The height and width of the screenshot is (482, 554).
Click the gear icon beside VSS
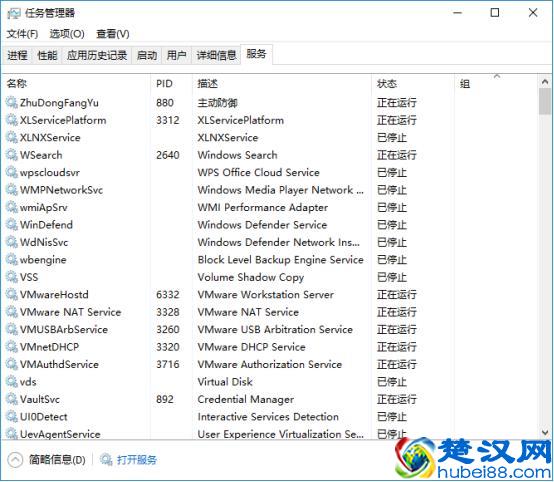pyautogui.click(x=11, y=277)
